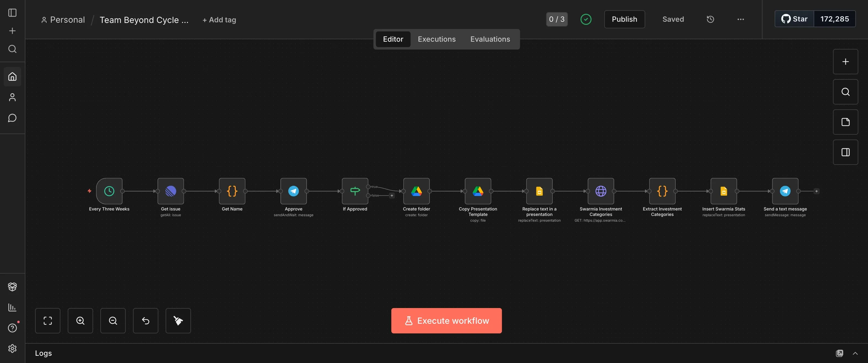
Task: Switch to the Executions tab
Action: click(436, 39)
